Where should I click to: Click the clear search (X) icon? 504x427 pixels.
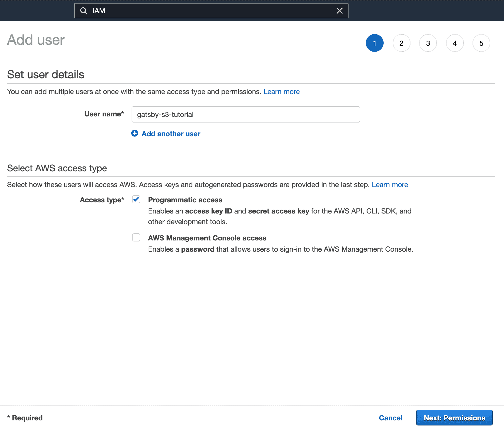340,11
